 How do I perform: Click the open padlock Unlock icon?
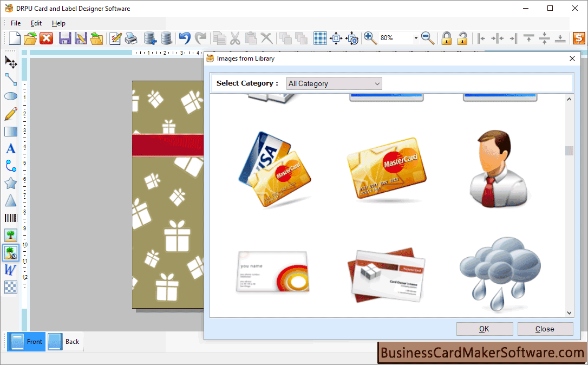tap(462, 38)
